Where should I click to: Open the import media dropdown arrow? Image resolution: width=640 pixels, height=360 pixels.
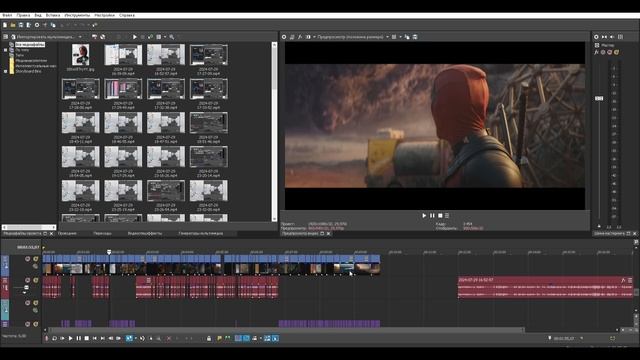(x=80, y=37)
